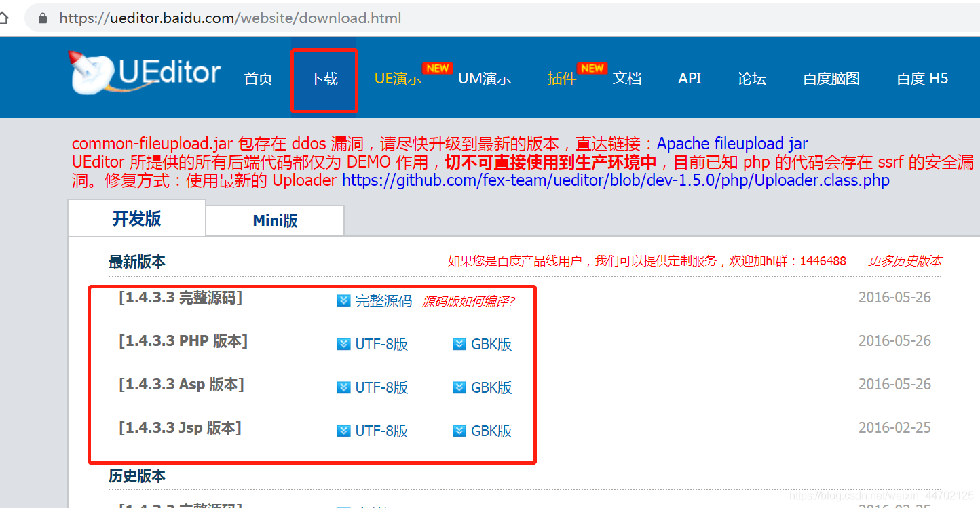The width and height of the screenshot is (980, 508).
Task: Click the UEditor rocket logo
Action: tap(145, 73)
